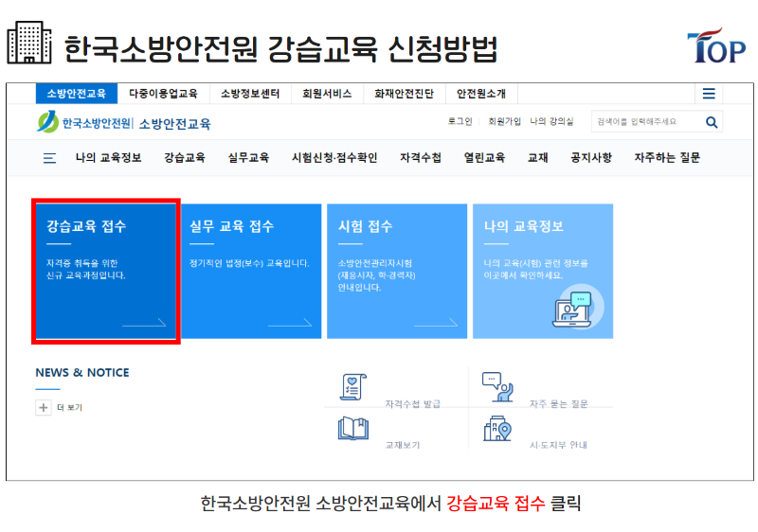This screenshot has height=532, width=758.
Task: Open the 시험신청·점수확인 menu
Action: (334, 158)
